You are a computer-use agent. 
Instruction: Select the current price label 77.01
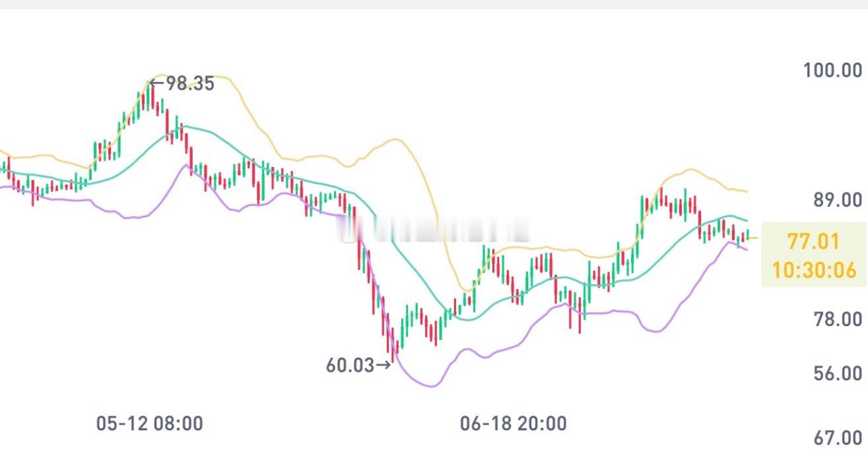813,242
